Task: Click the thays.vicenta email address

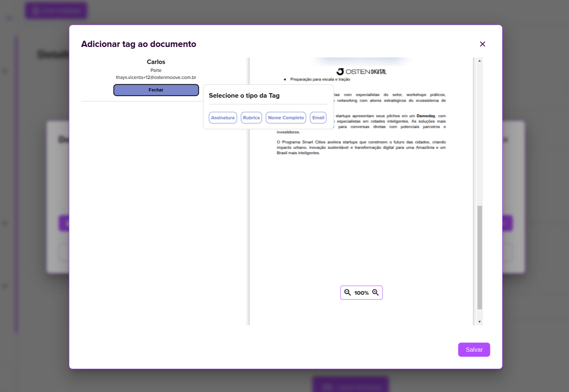Action: click(x=156, y=77)
